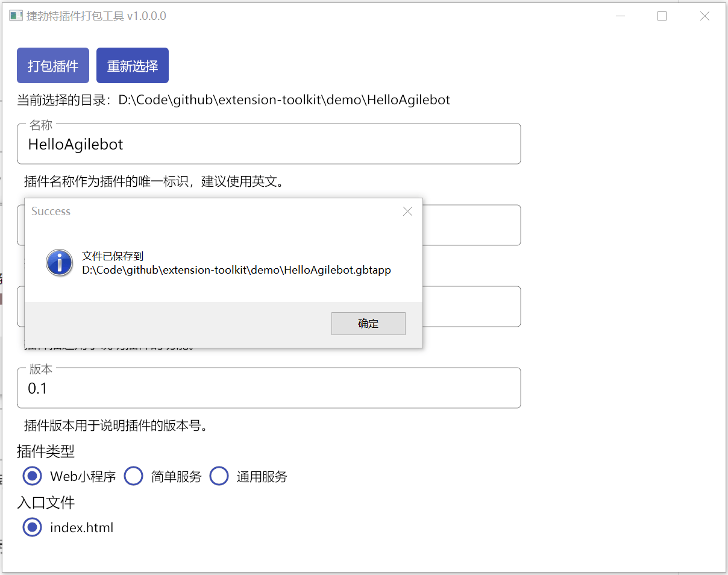Maximize the packaging tool window
The image size is (728, 575).
click(x=662, y=16)
